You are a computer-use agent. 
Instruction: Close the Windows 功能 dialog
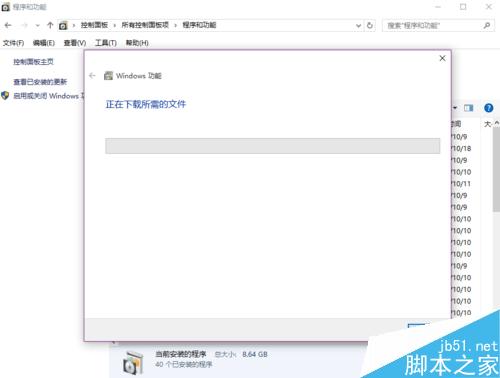tap(442, 58)
